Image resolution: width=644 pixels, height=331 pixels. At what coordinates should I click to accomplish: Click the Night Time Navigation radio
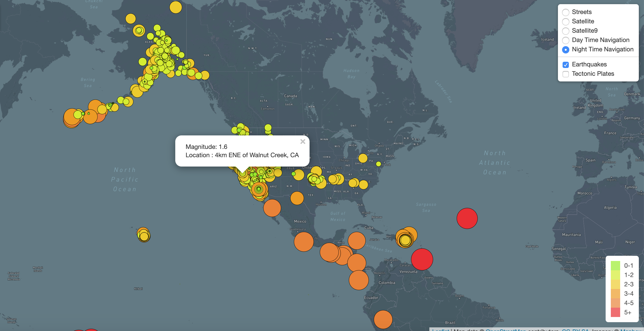click(x=566, y=50)
